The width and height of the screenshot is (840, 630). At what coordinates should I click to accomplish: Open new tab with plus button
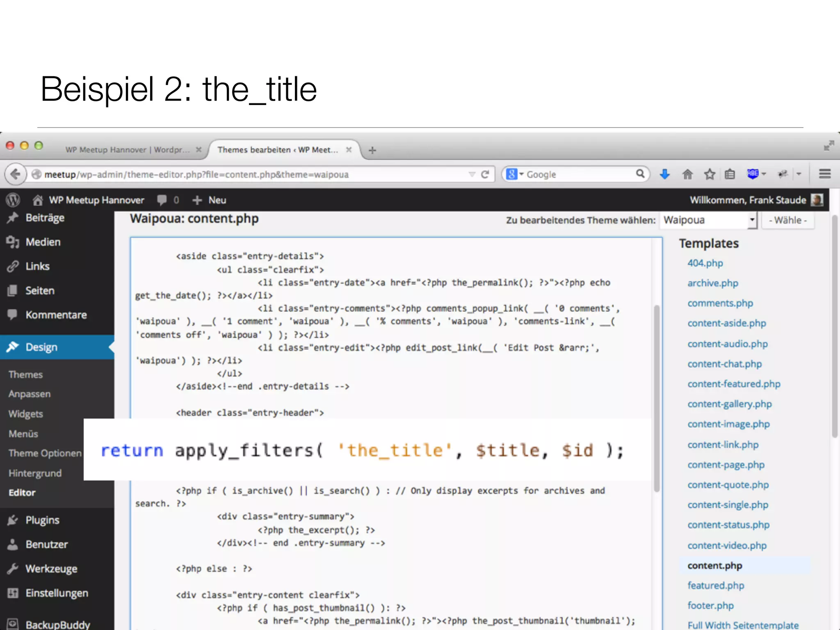[x=372, y=151]
